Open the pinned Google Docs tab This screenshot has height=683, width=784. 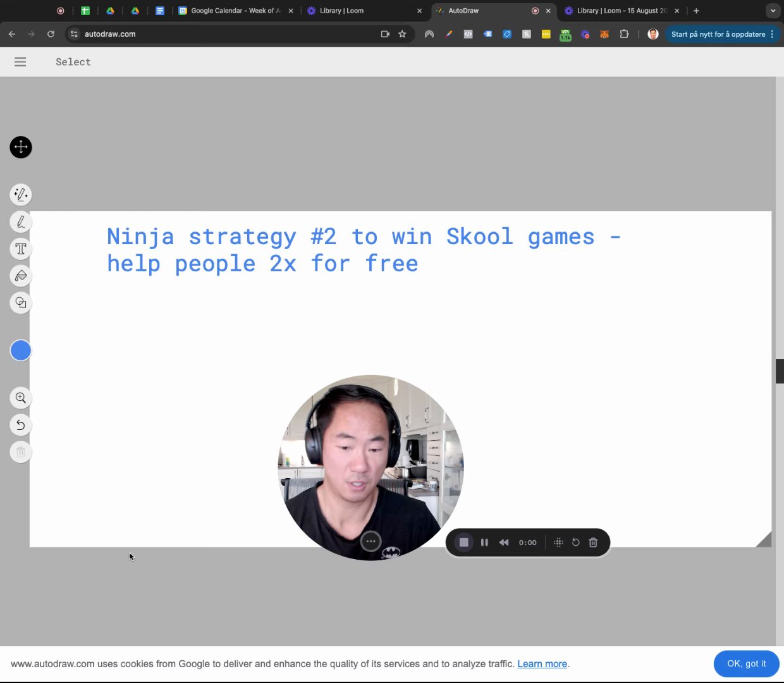(x=160, y=11)
